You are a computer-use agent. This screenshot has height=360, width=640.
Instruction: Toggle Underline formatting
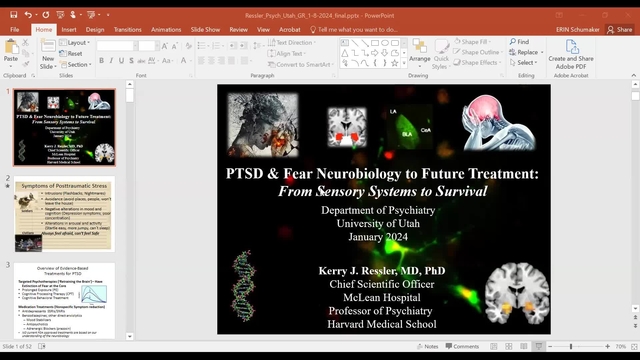point(121,61)
